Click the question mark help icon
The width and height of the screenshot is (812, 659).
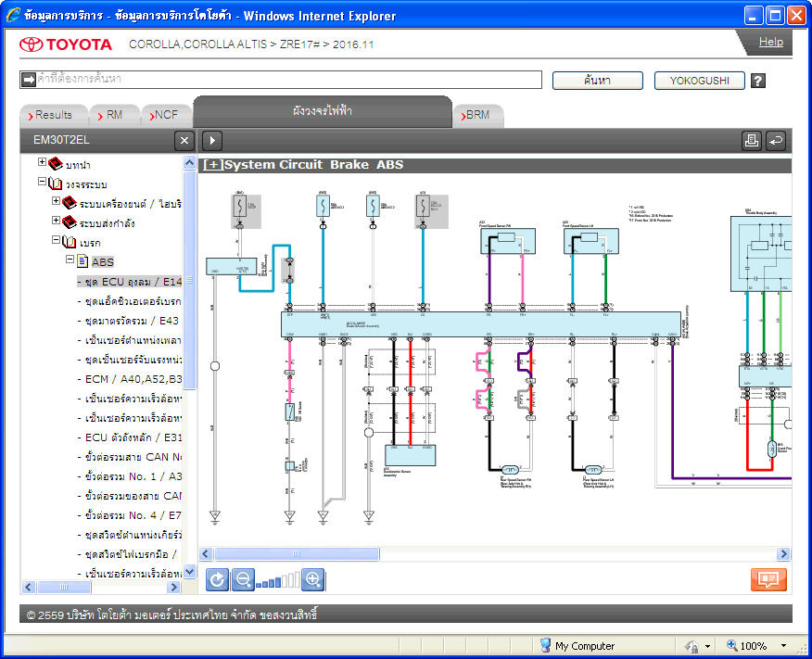coord(758,81)
